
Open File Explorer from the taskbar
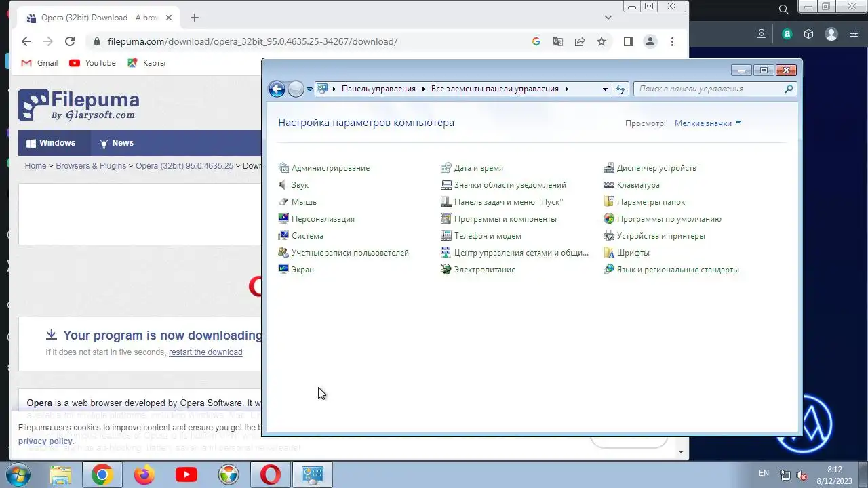click(60, 475)
